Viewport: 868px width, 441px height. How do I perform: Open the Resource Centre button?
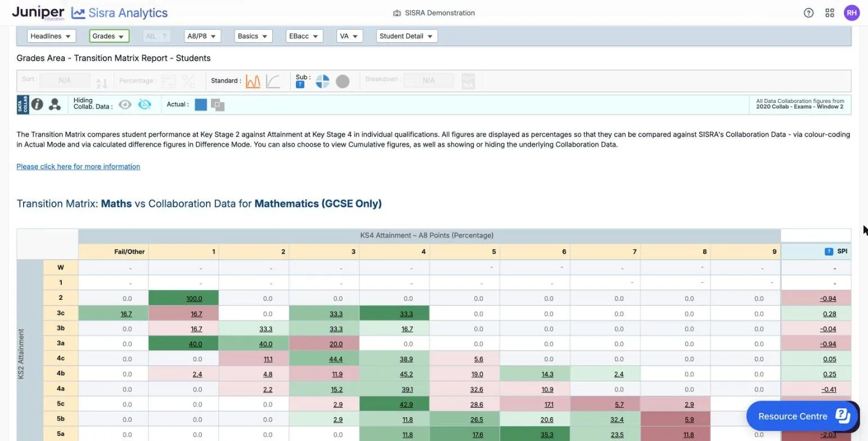802,416
